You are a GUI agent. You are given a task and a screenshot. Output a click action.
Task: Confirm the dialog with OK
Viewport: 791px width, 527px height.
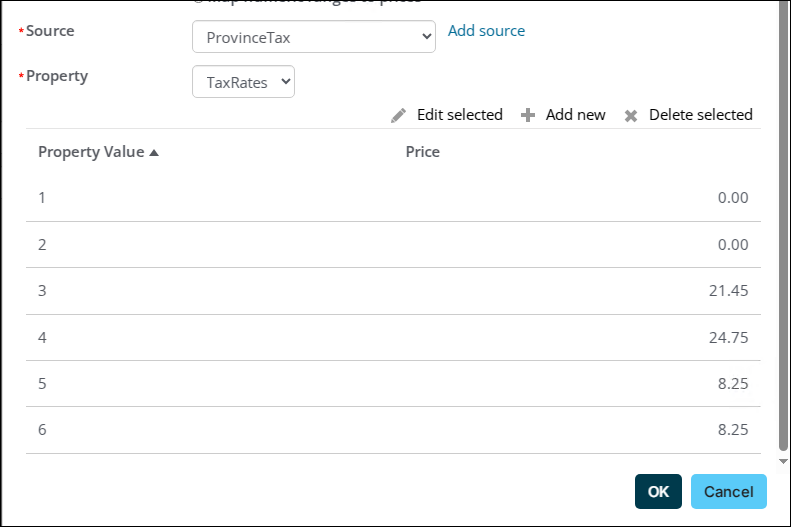click(x=658, y=491)
